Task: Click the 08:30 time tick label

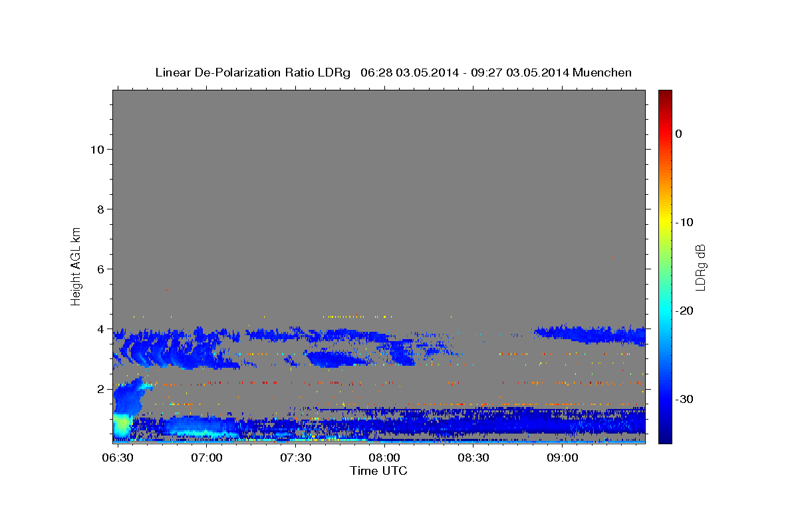Action: 473,458
